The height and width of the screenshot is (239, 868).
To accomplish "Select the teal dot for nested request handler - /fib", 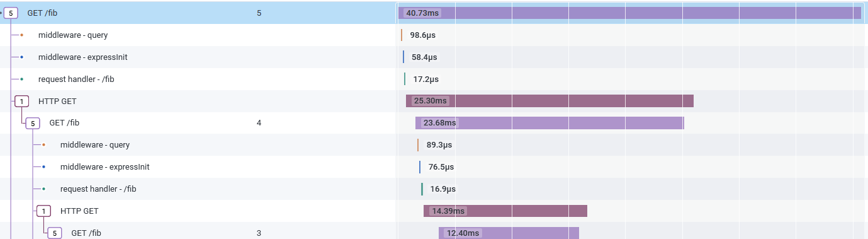I will pyautogui.click(x=44, y=189).
